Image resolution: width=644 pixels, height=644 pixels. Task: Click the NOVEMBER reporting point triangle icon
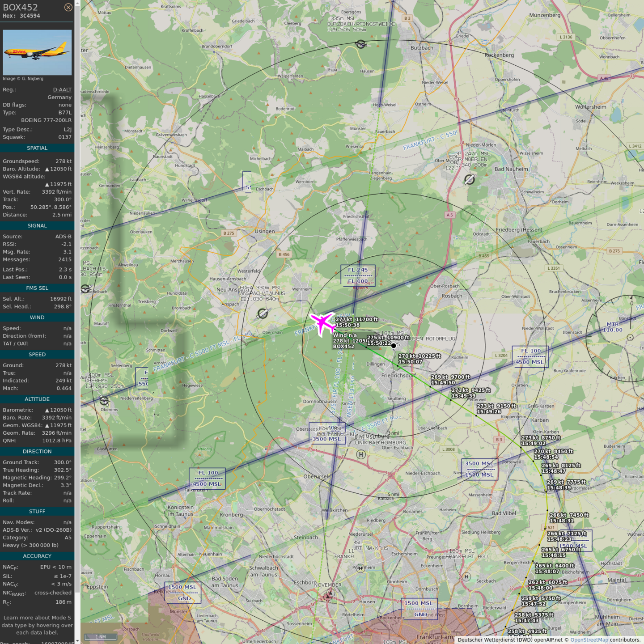click(329, 595)
